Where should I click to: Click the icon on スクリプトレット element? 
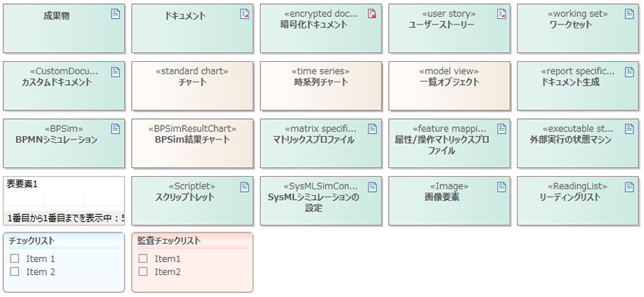click(x=245, y=187)
